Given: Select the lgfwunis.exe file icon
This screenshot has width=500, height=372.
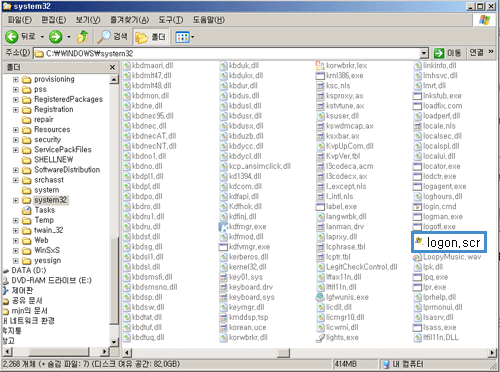Looking at the screenshot, I should [320, 297].
